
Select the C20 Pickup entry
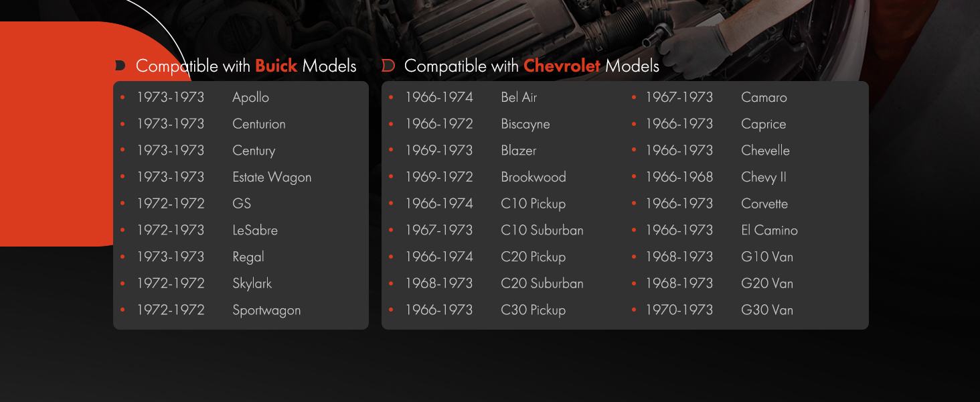(534, 257)
